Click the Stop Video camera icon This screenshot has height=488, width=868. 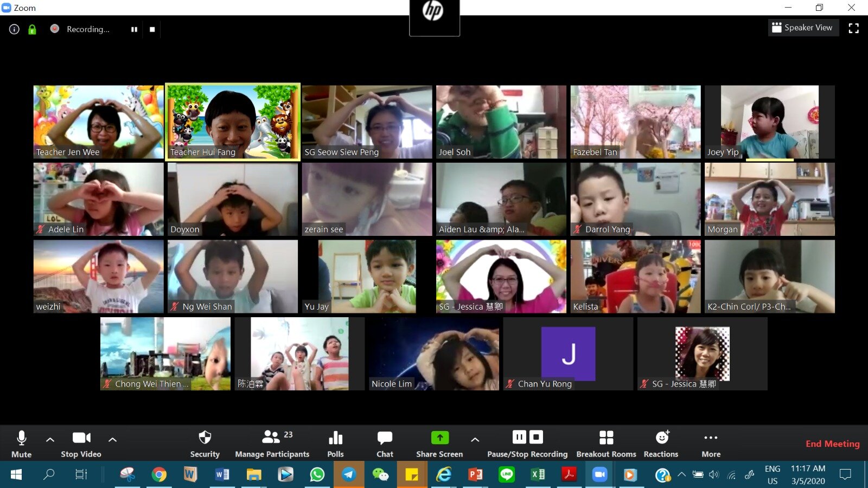[x=81, y=438]
